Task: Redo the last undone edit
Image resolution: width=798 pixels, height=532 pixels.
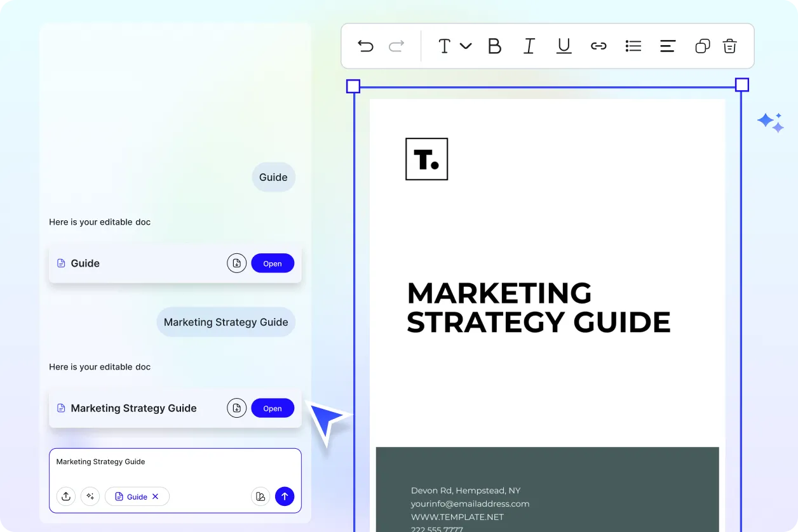Action: (396, 46)
